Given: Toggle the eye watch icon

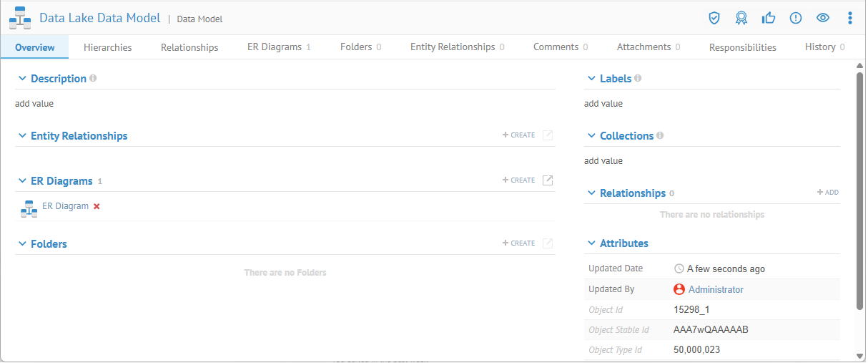Looking at the screenshot, I should (823, 18).
